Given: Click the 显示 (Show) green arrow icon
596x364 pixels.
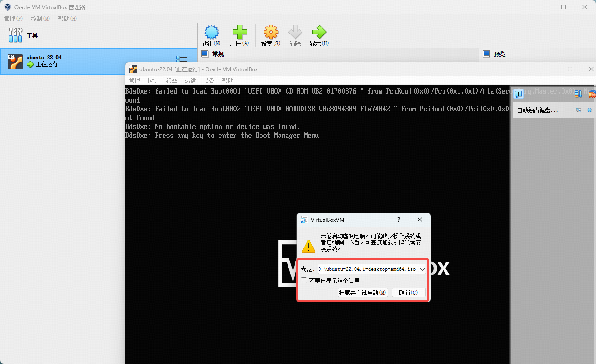Looking at the screenshot, I should tap(319, 33).
